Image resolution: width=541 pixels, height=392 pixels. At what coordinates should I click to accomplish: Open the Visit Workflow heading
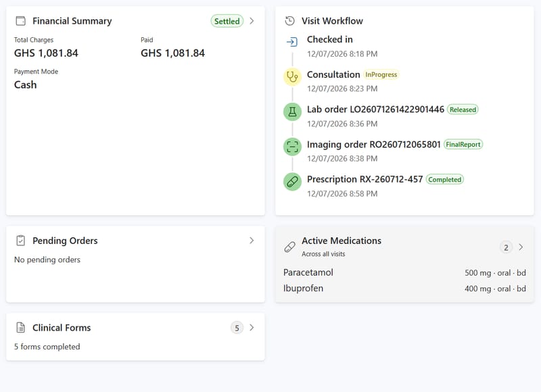point(332,21)
